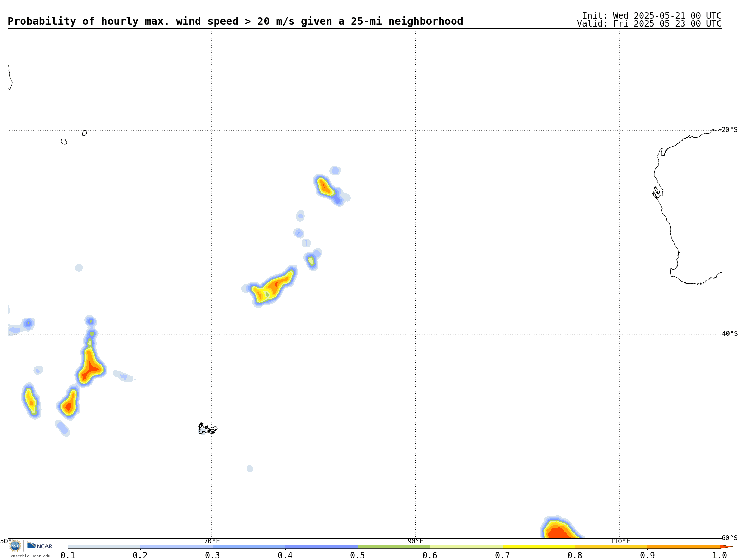Click the 0.7 colorbar tick label
This screenshot has width=744, height=560.
(x=503, y=555)
